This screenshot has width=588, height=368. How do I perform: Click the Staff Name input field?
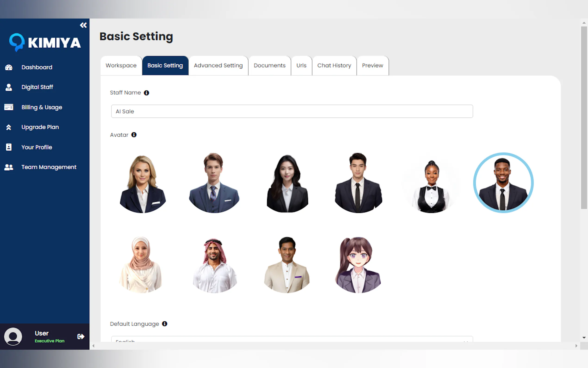[x=292, y=111]
